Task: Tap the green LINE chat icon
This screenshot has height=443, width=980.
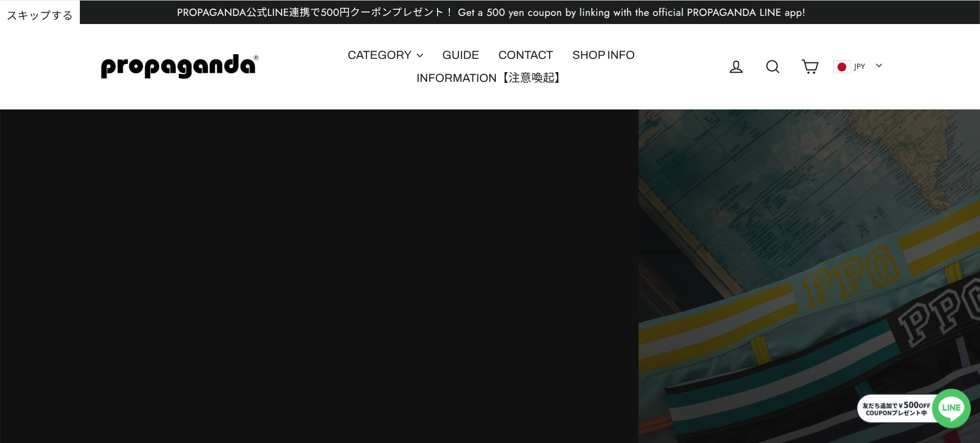Action: 951,408
